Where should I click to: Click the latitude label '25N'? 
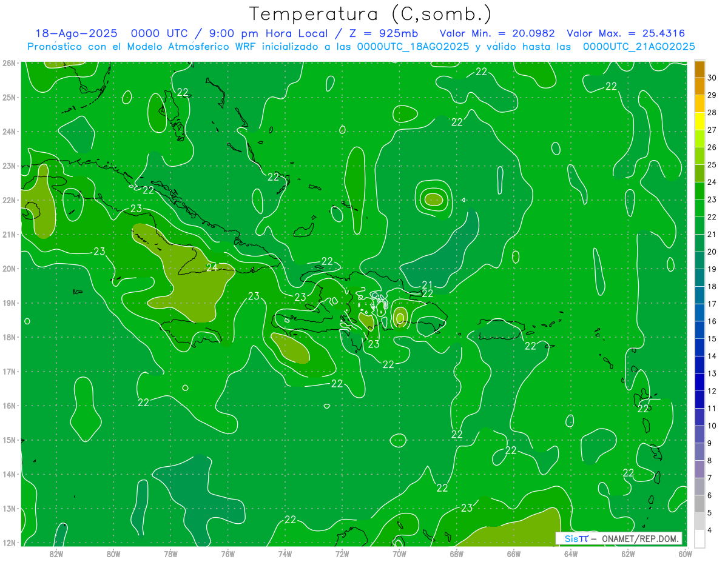coord(9,97)
